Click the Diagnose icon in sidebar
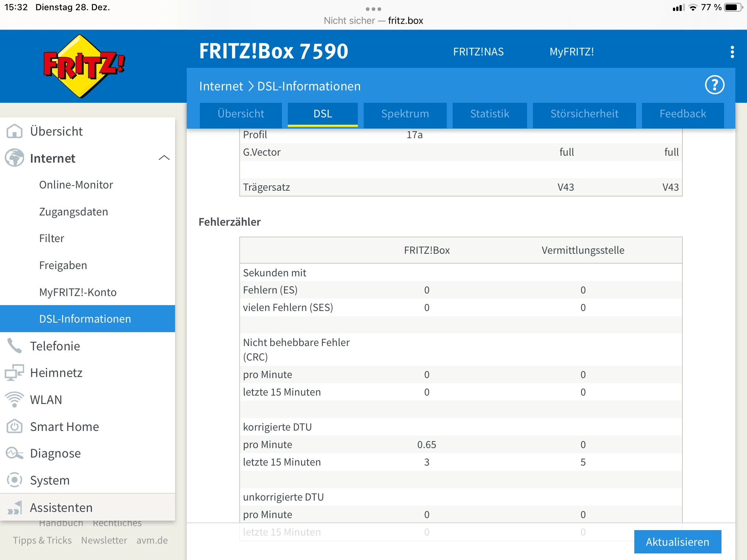Screen dimensions: 747x560 coord(15,453)
